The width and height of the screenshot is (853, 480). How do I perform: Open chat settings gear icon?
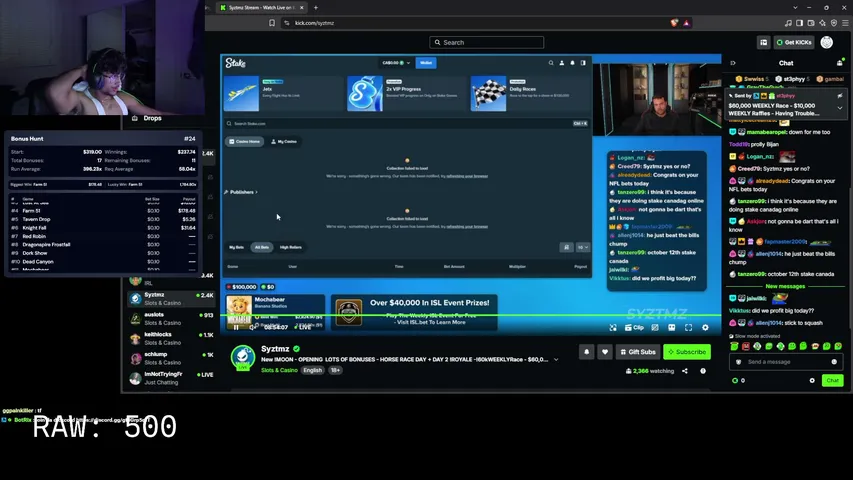click(x=812, y=380)
